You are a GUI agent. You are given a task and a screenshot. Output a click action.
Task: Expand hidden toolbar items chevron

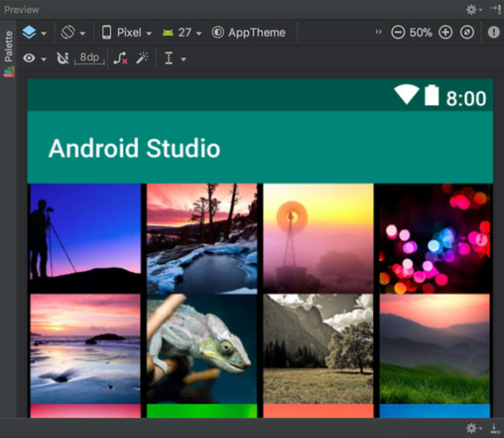coord(378,32)
